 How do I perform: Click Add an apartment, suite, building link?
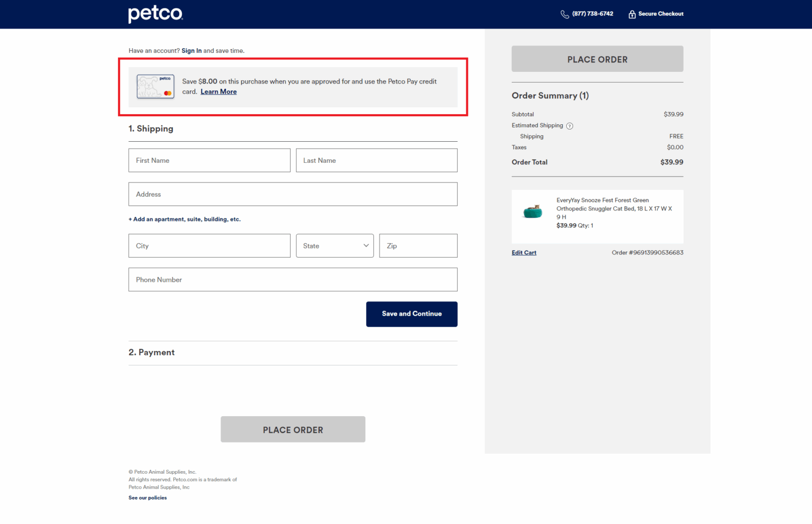point(184,219)
